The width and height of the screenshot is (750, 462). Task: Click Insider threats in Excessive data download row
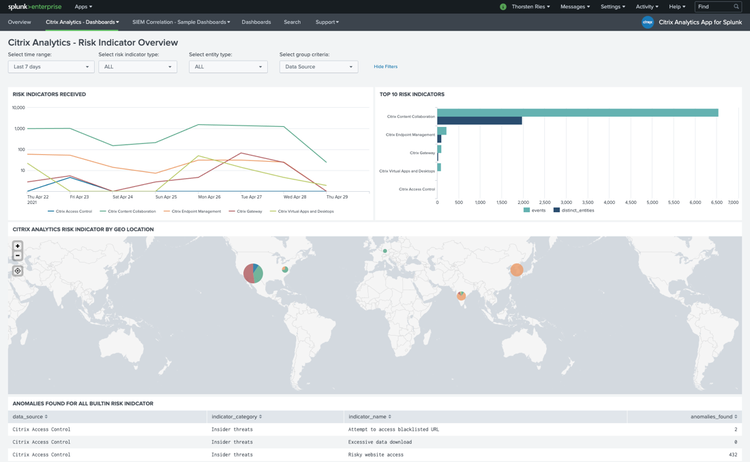(232, 442)
